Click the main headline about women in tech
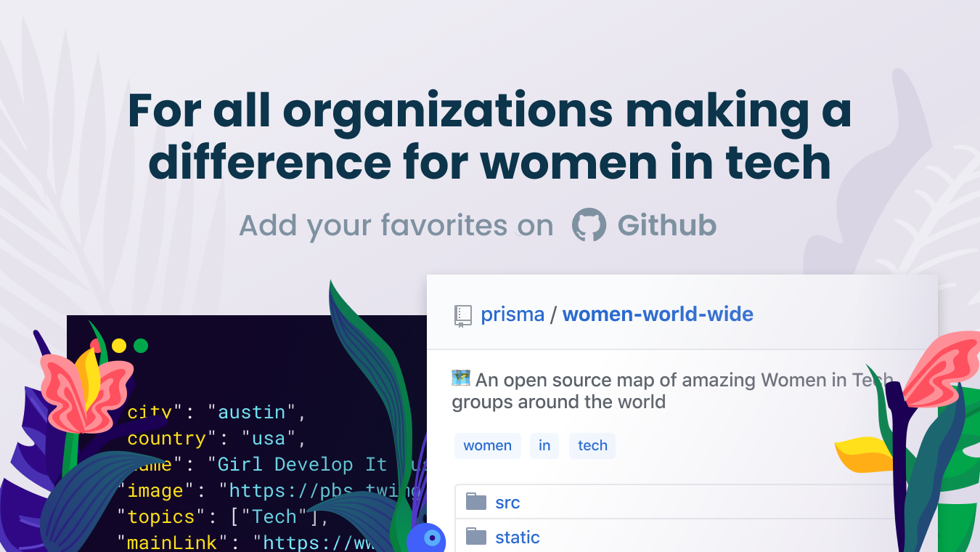The image size is (980, 552). click(490, 137)
